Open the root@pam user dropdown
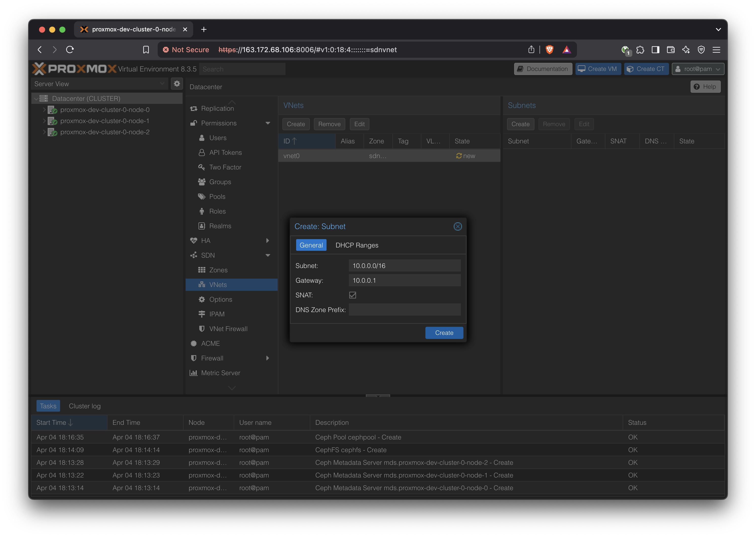 tap(698, 69)
